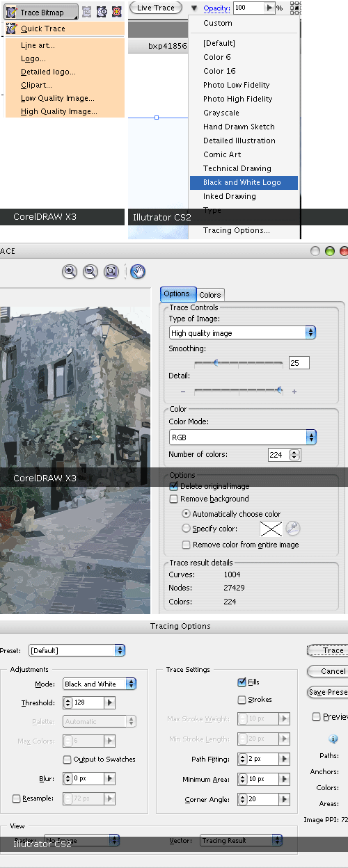Toggle the Fills checkbox
The image size is (348, 868).
[242, 682]
